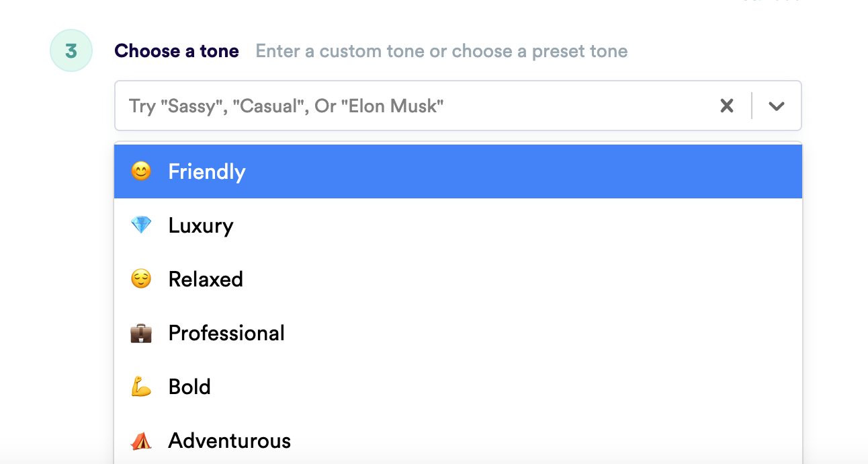The width and height of the screenshot is (868, 464).
Task: Click the briefcase emoji beside Professional
Action: tap(141, 333)
